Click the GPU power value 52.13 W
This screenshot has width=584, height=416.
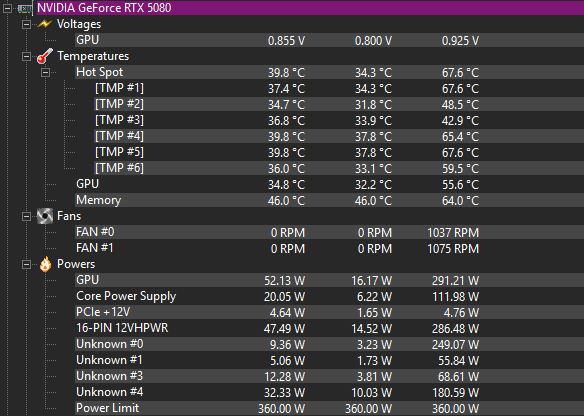(x=285, y=281)
